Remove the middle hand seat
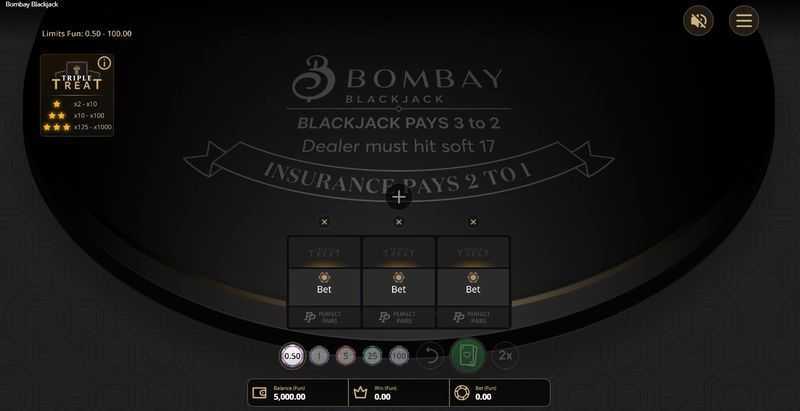 (399, 222)
